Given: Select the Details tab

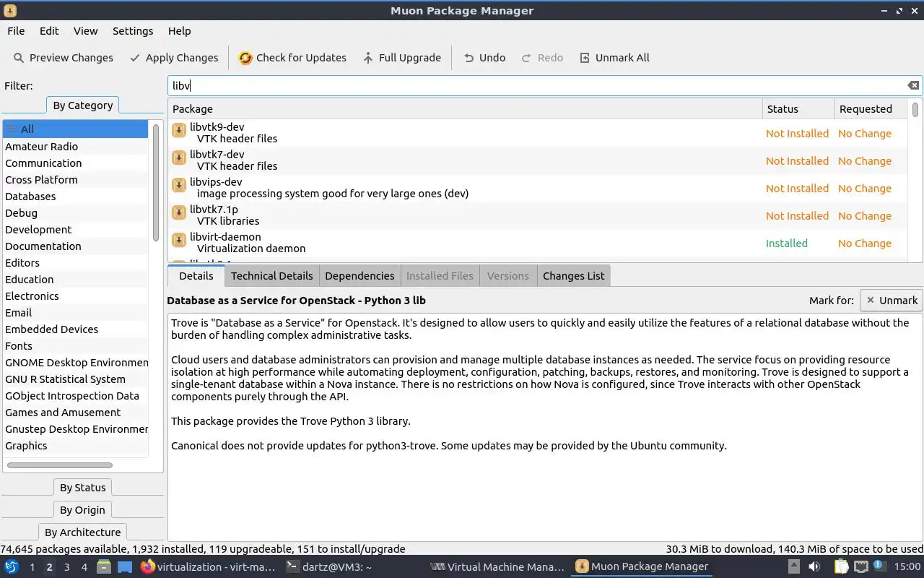Looking at the screenshot, I should (x=196, y=276).
